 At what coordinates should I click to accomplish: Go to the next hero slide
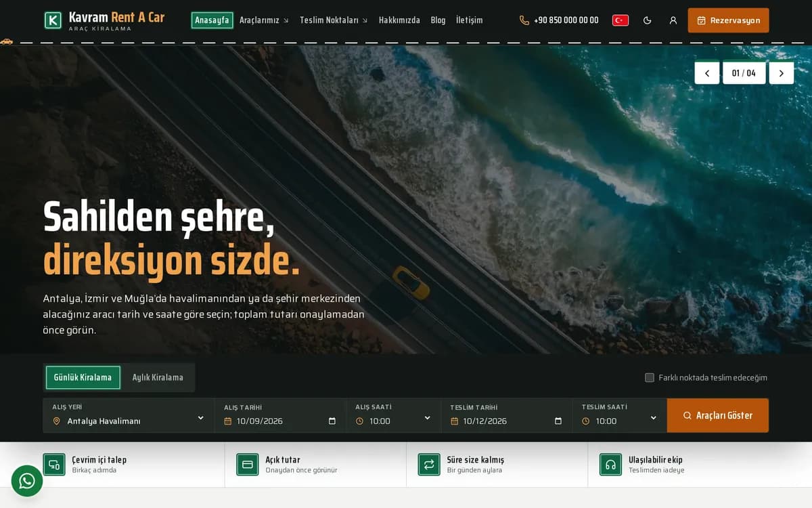click(782, 73)
